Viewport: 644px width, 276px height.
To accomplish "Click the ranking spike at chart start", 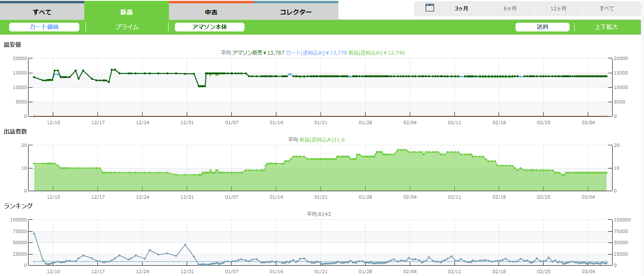I will [34, 233].
